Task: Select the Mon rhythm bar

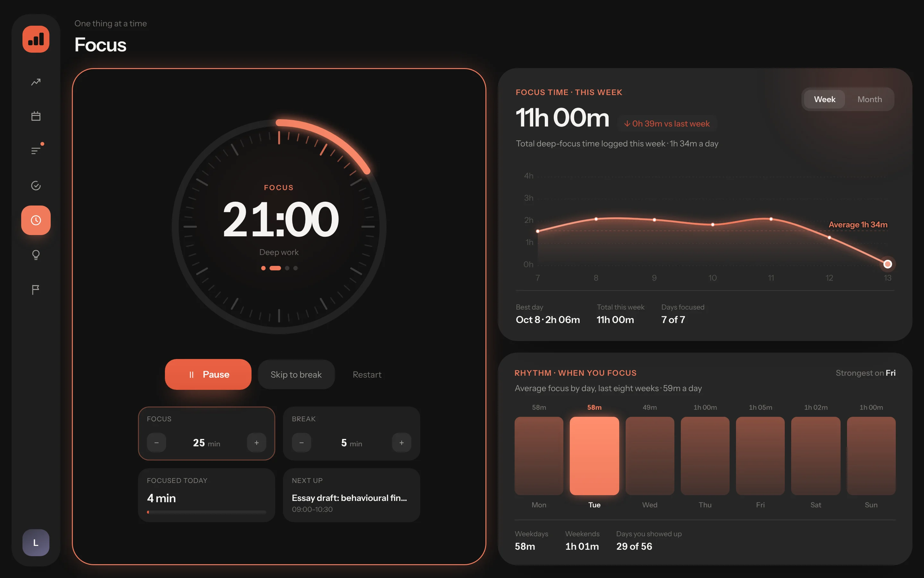Action: pyautogui.click(x=539, y=456)
